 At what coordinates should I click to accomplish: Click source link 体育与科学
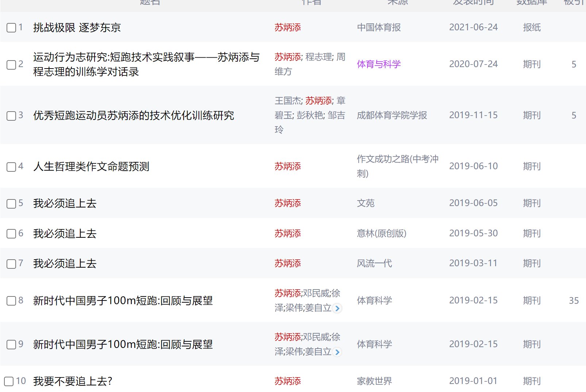pyautogui.click(x=379, y=64)
